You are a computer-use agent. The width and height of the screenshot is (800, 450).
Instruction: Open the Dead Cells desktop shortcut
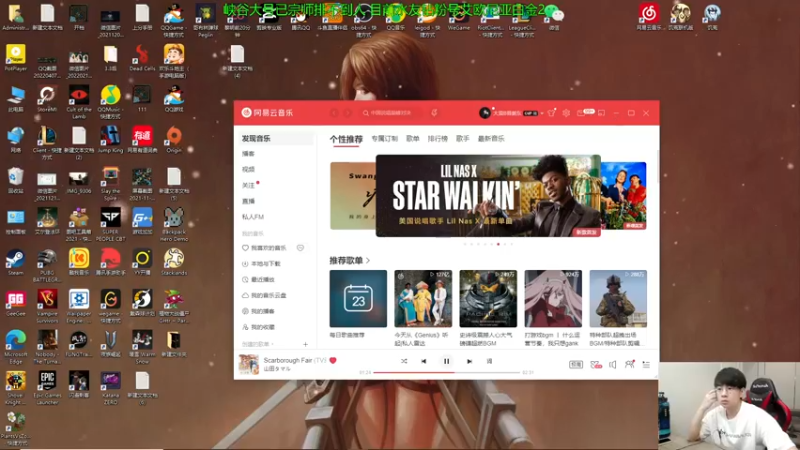pos(142,58)
